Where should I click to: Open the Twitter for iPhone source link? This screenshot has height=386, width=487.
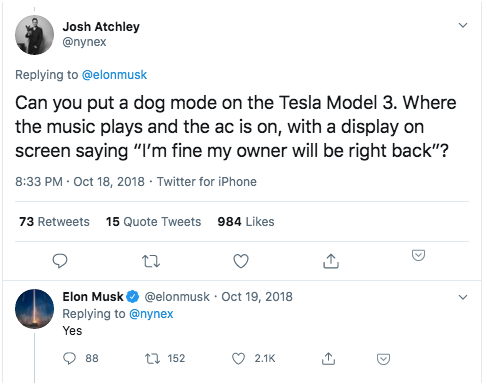coord(207,182)
